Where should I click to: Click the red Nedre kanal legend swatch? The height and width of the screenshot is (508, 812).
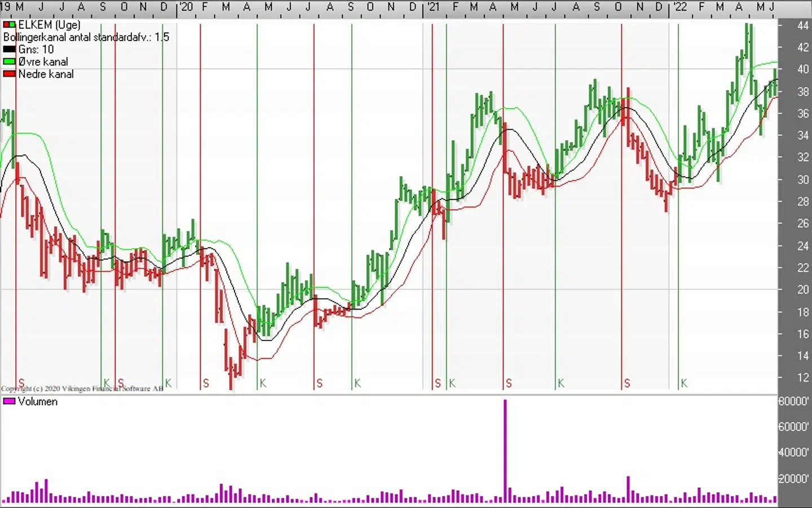tap(9, 74)
